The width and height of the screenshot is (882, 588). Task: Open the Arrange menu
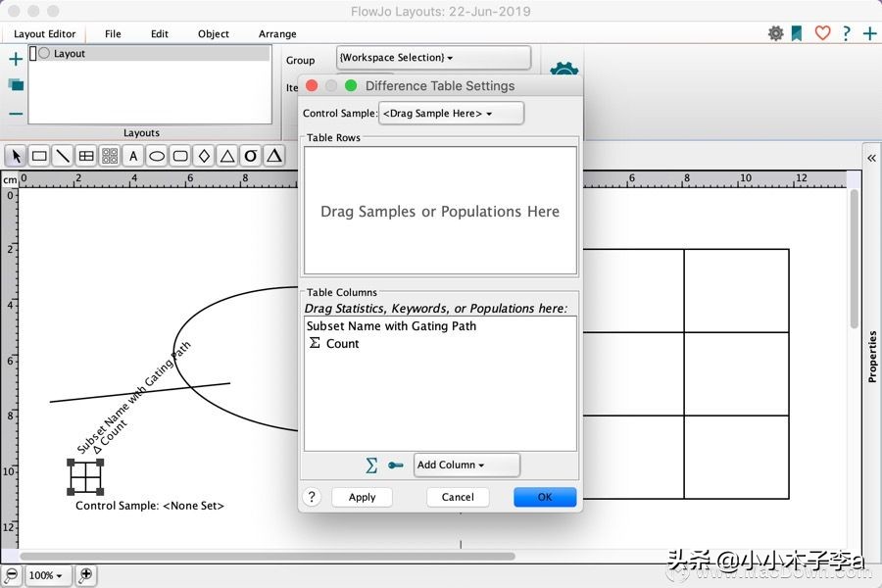click(x=277, y=33)
